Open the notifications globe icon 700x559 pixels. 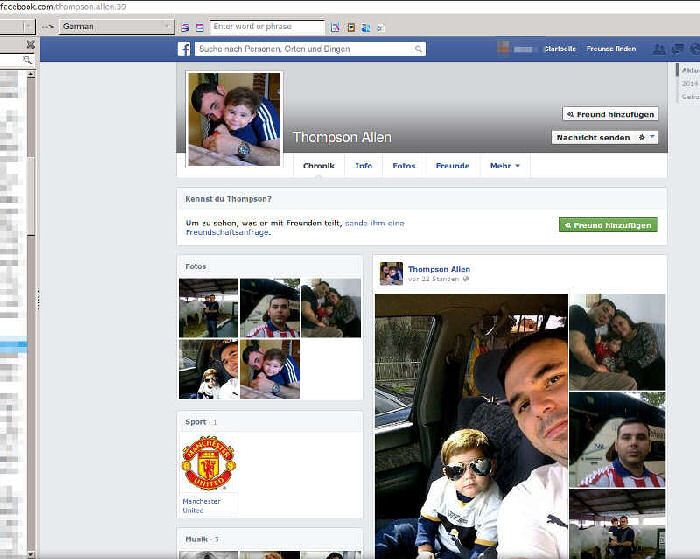pos(695,49)
